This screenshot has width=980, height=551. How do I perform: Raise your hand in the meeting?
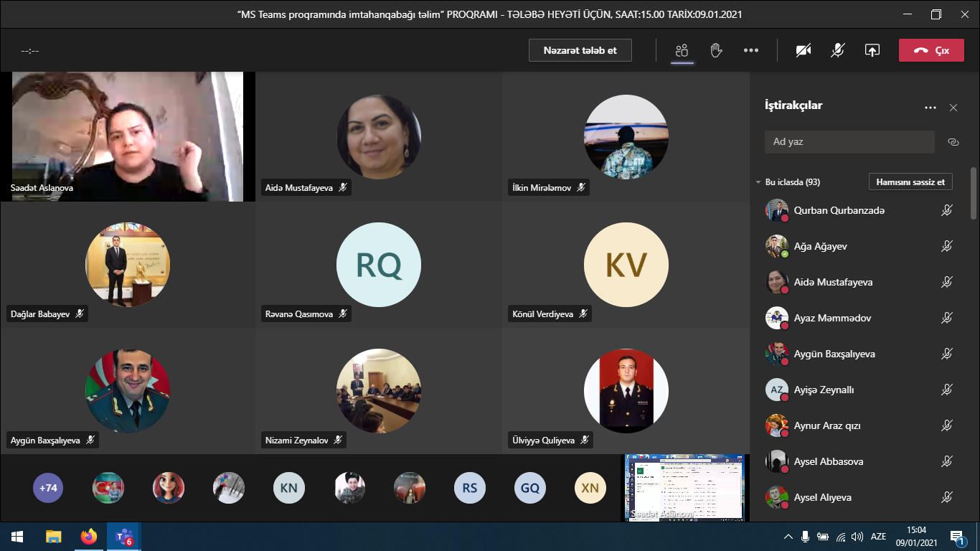click(715, 50)
